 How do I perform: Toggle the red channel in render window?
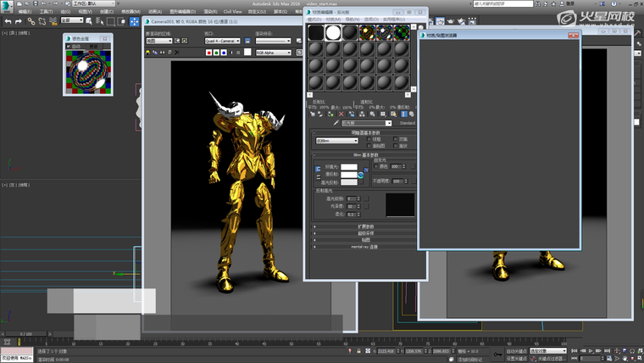209,53
